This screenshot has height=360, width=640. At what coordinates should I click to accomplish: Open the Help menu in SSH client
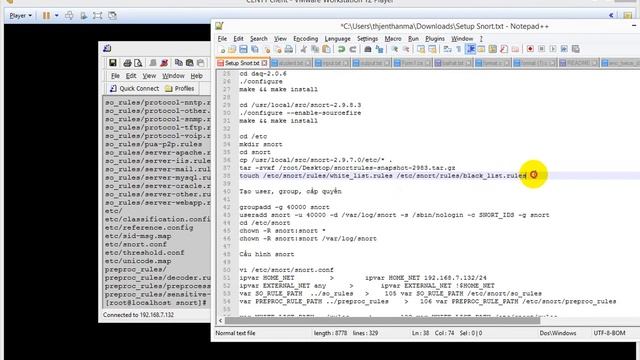(196, 76)
